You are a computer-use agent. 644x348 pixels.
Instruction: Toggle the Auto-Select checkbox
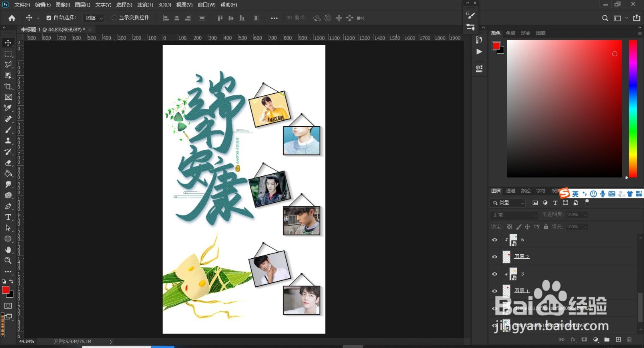[49, 18]
